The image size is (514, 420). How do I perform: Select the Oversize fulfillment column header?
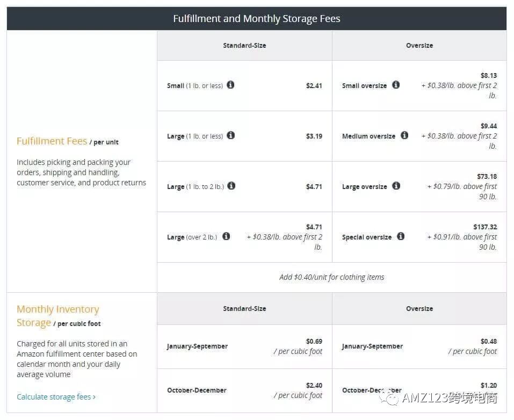click(x=419, y=46)
